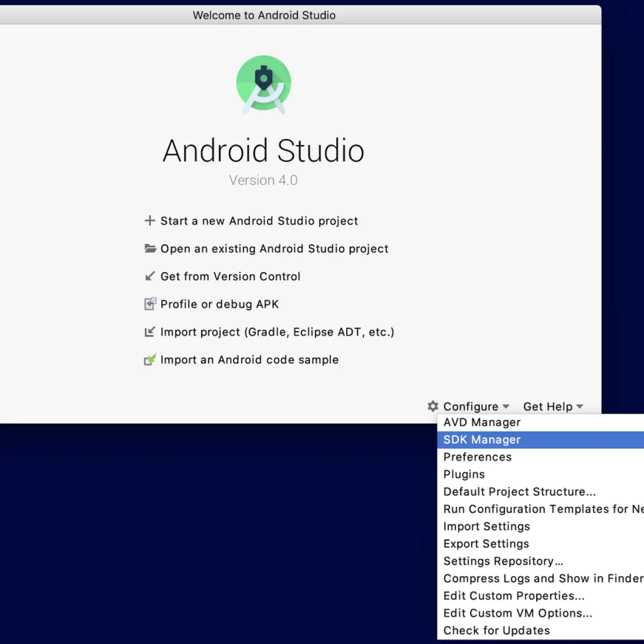Open Preferences from the Configure menu

(540, 457)
